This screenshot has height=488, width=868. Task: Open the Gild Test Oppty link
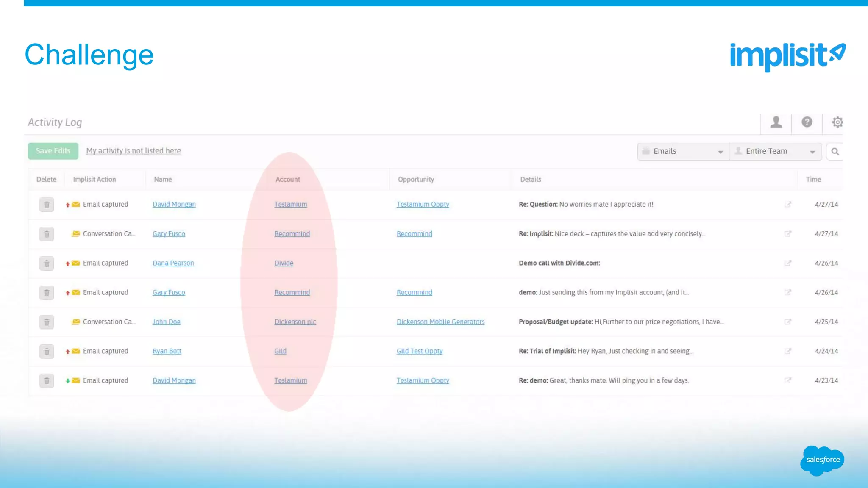tap(419, 351)
